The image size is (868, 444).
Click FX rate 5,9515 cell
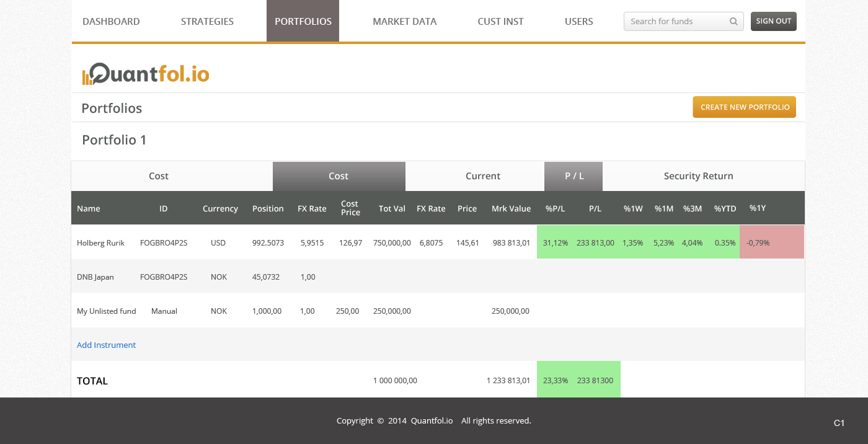point(312,242)
